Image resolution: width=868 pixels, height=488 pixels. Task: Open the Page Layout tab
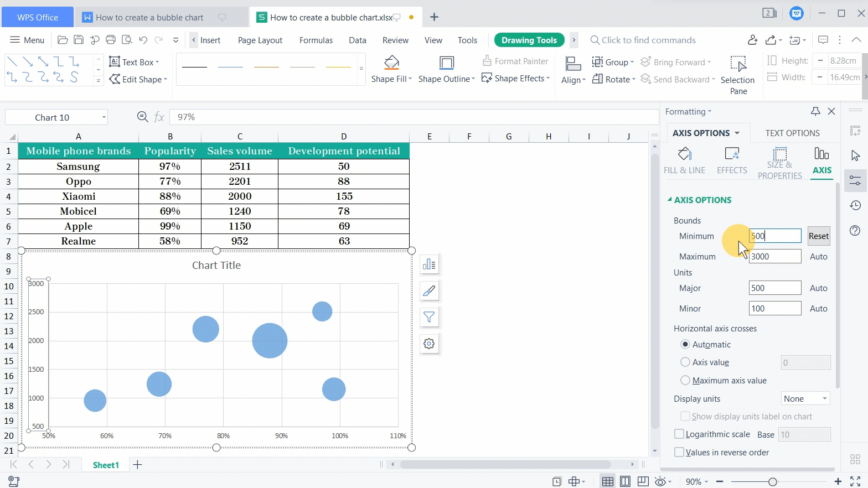(x=260, y=40)
